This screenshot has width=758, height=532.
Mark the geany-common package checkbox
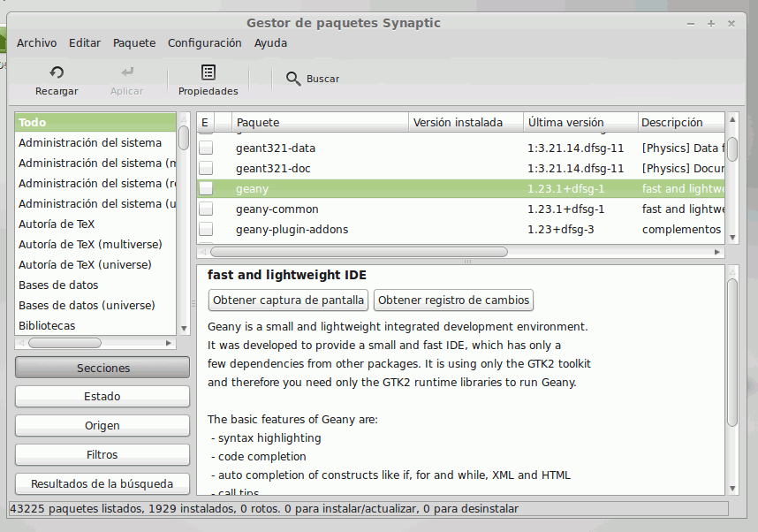(206, 209)
